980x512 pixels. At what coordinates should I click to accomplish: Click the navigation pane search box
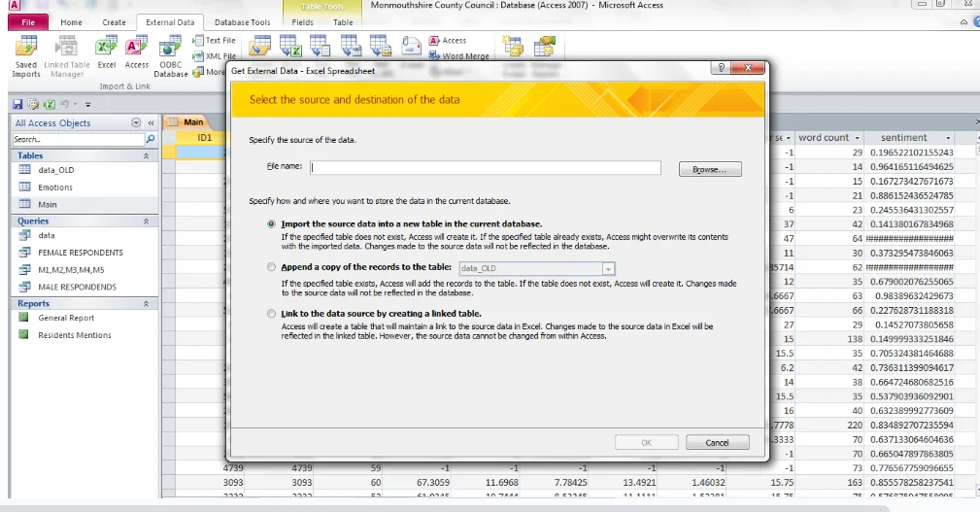(78, 139)
